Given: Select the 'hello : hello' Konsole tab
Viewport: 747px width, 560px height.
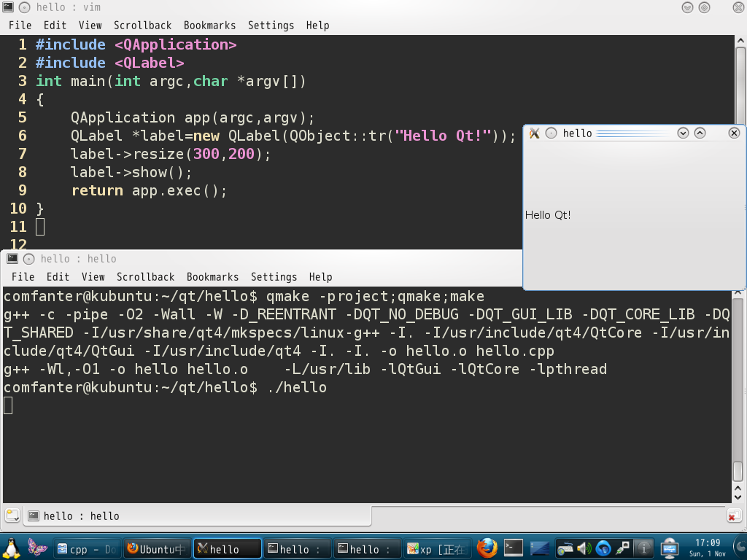Looking at the screenshot, I should click(197, 516).
